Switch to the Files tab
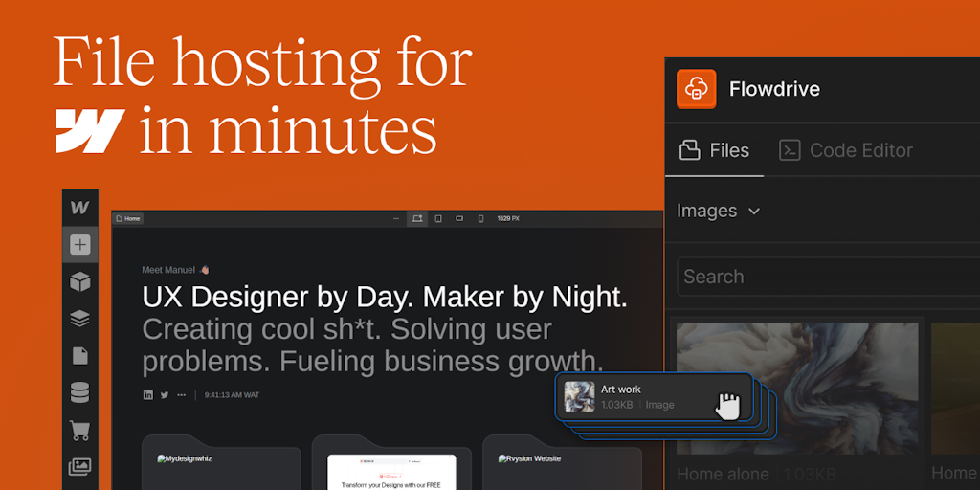 [714, 150]
